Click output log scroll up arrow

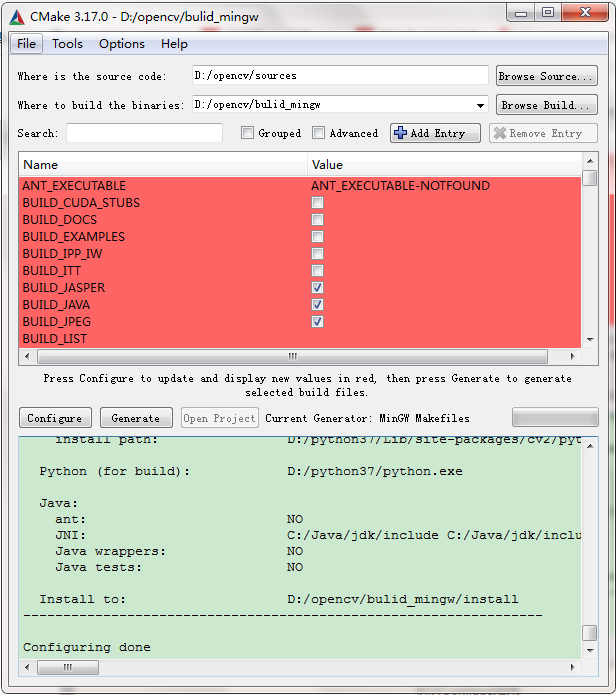590,446
